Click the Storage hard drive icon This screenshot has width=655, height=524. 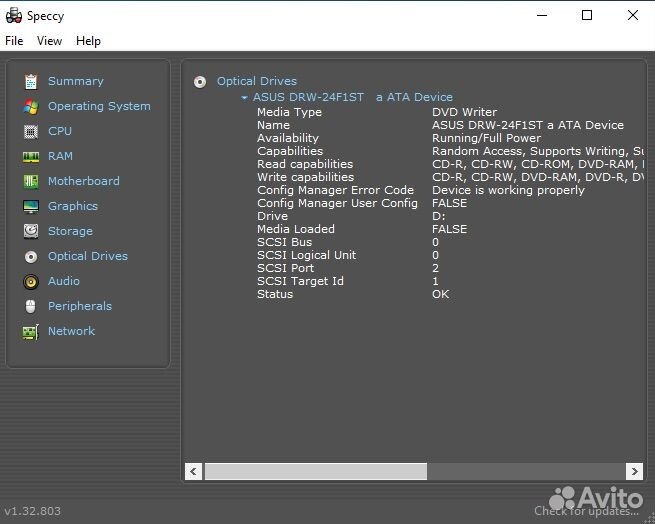tap(31, 231)
